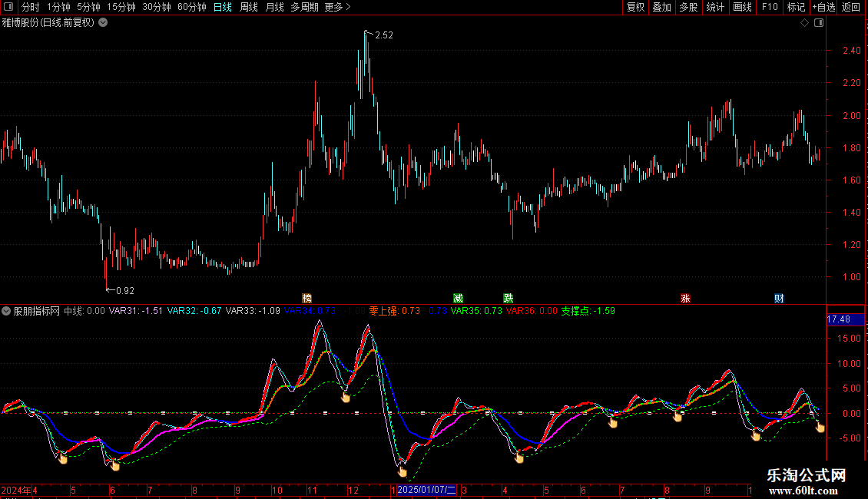Click the rightmost hand signal icon

click(820, 427)
